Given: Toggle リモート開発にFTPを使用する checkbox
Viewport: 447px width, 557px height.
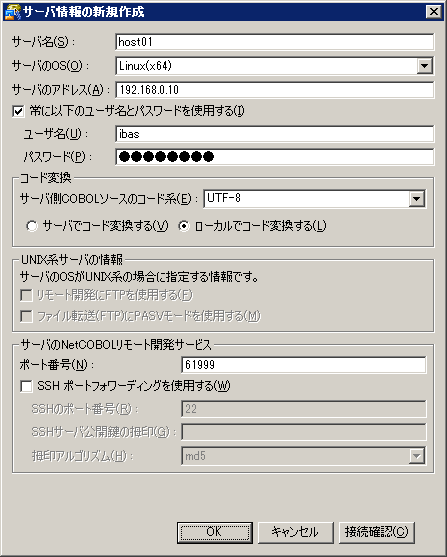Looking at the screenshot, I should [26, 295].
